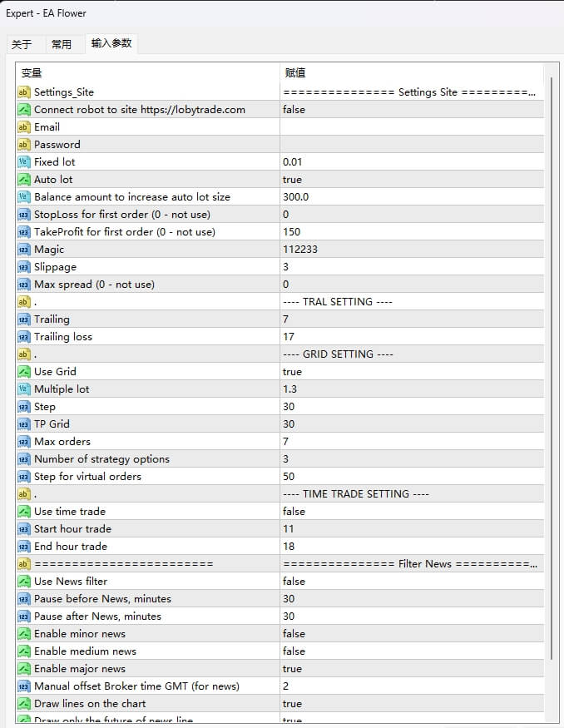Click the 变量 column header
Viewport: 564px width, 728px height.
148,73
